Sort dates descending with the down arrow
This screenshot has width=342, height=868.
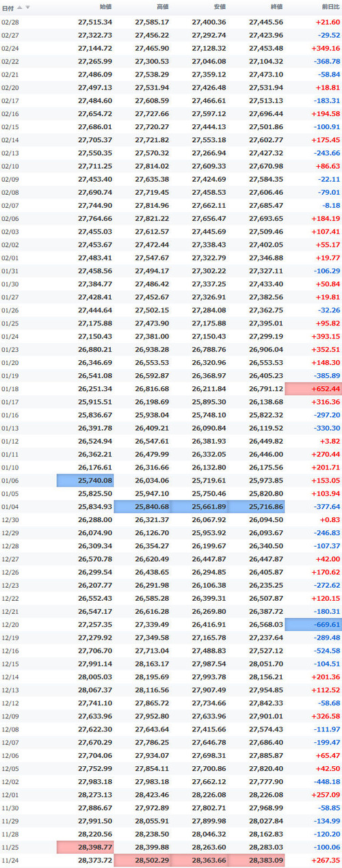(27, 8)
